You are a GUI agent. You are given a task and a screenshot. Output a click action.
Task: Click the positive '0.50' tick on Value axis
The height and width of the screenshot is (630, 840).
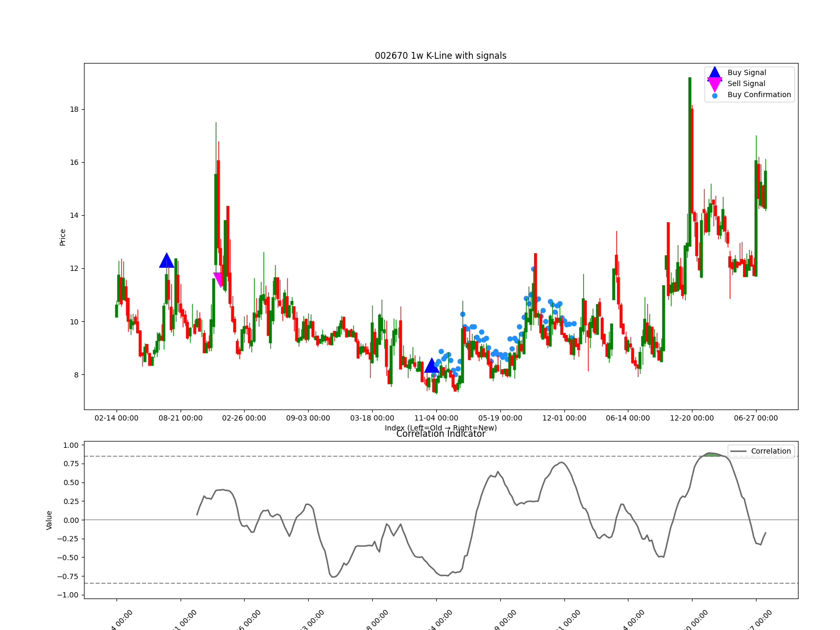pos(71,482)
